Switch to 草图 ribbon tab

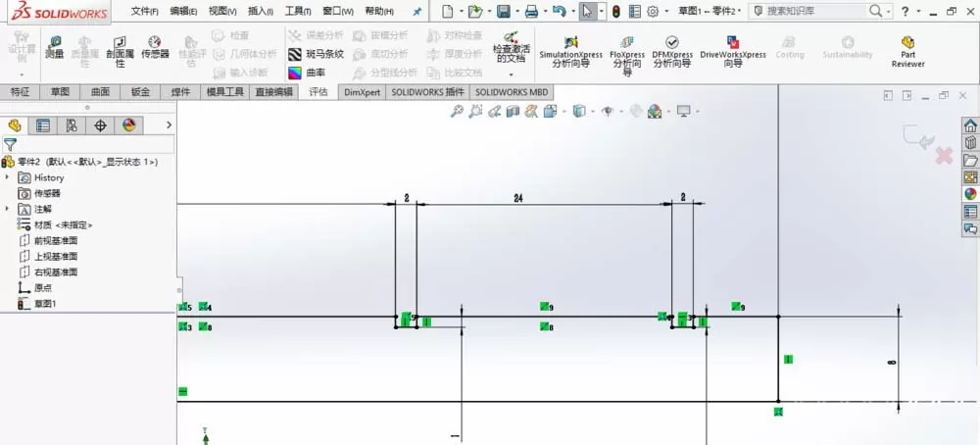pyautogui.click(x=60, y=92)
